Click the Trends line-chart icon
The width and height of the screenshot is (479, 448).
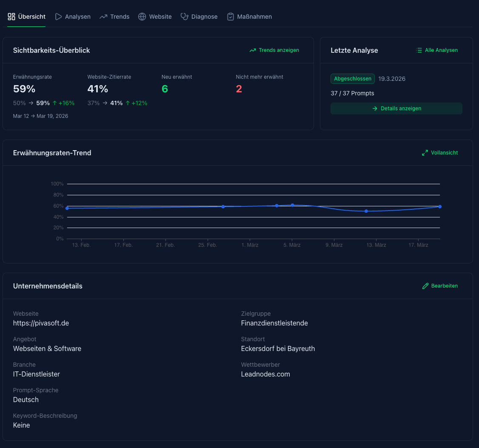(x=103, y=17)
